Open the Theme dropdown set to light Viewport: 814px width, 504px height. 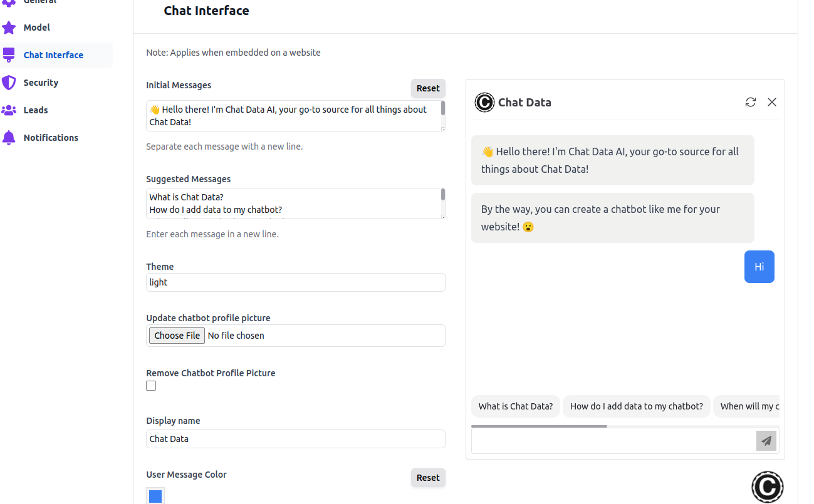tap(295, 282)
